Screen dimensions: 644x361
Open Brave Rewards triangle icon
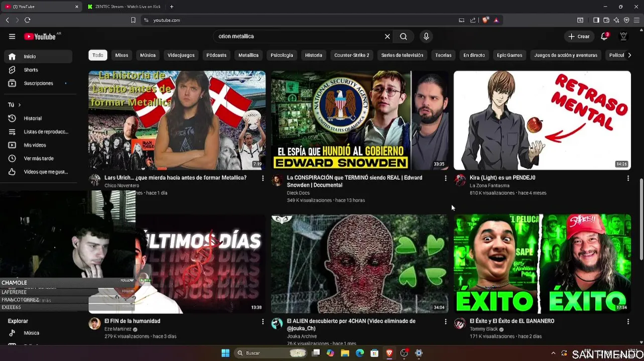[496, 20]
